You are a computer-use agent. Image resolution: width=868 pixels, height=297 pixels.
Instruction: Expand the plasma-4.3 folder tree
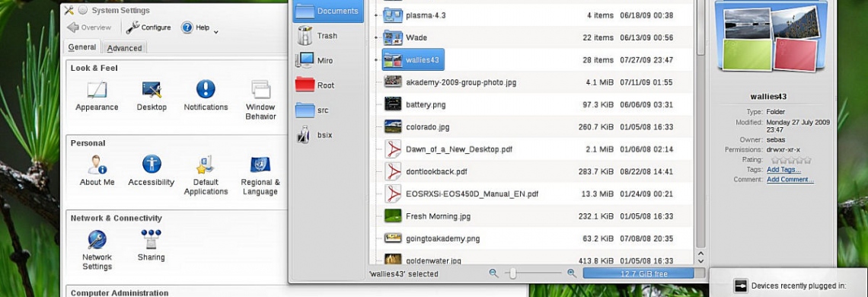pos(376,15)
